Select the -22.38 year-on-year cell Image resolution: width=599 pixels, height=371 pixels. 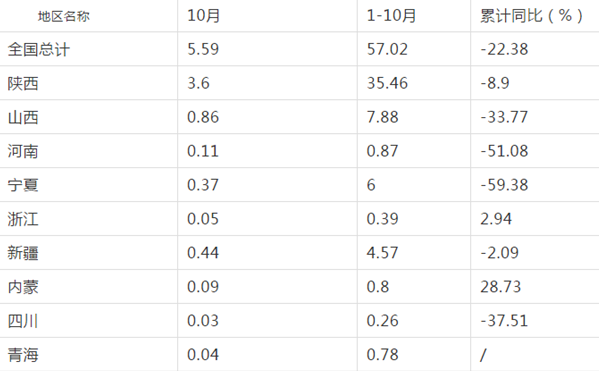click(x=504, y=49)
